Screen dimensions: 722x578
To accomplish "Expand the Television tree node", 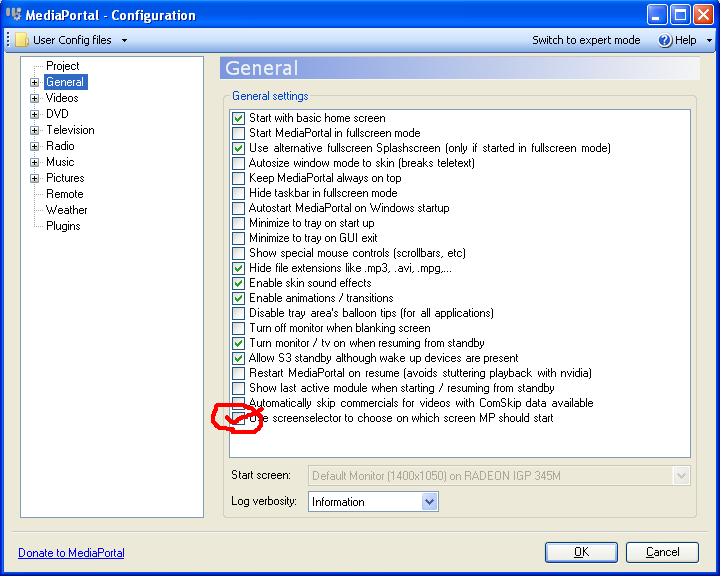I will point(35,130).
